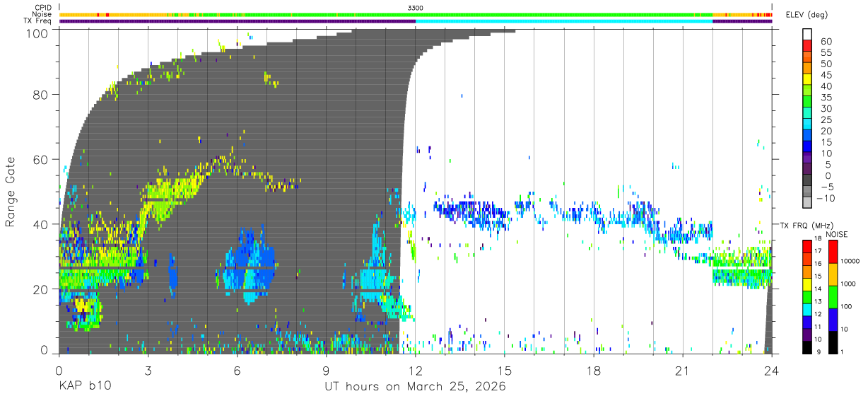Screen dimensions: 868x401
Task: Pick the cyan 20–25 degree elevation swatch
Action: pos(807,125)
